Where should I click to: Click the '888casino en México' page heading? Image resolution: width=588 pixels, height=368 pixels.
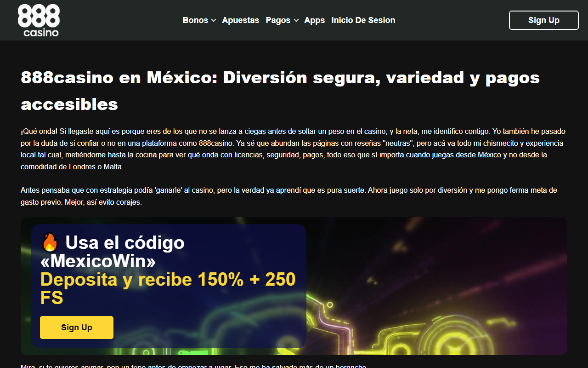point(280,91)
